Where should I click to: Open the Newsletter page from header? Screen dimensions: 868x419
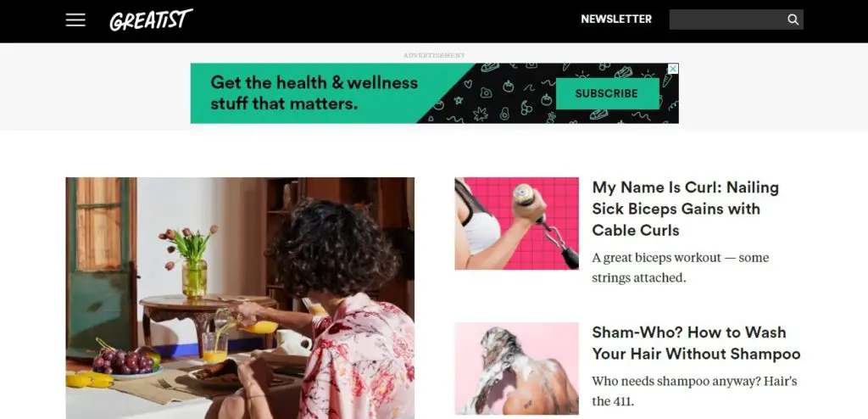tap(616, 20)
